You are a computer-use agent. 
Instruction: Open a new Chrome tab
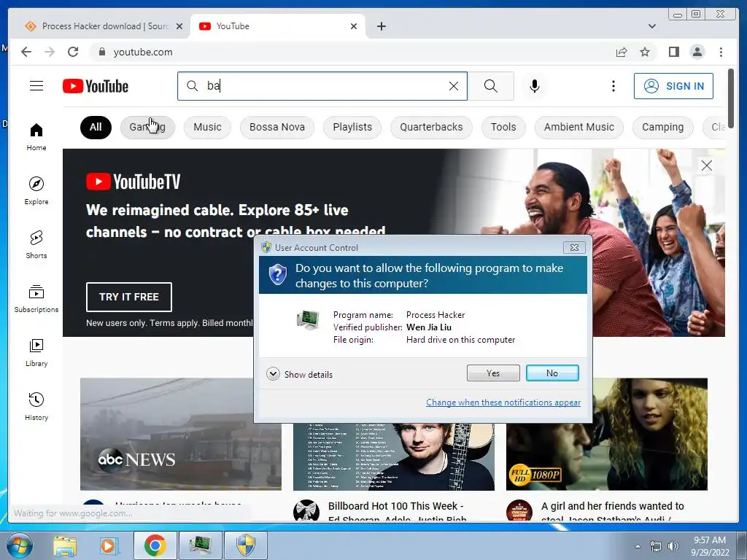(x=381, y=26)
